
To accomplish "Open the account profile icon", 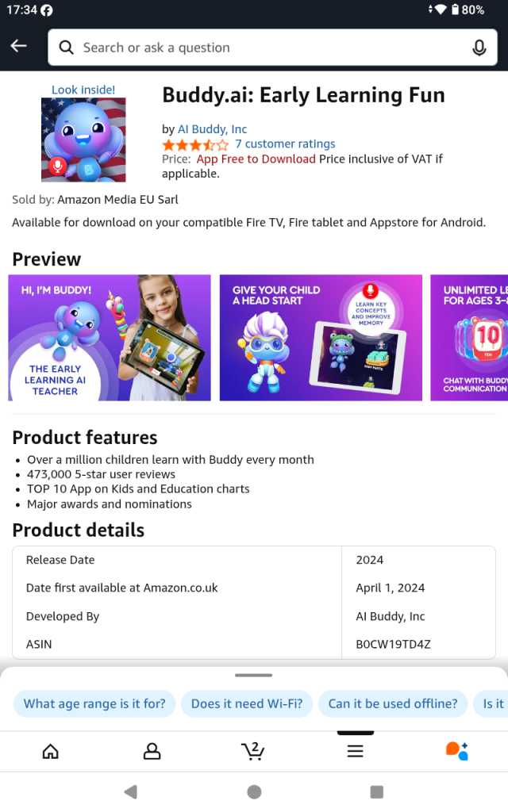I will (152, 751).
